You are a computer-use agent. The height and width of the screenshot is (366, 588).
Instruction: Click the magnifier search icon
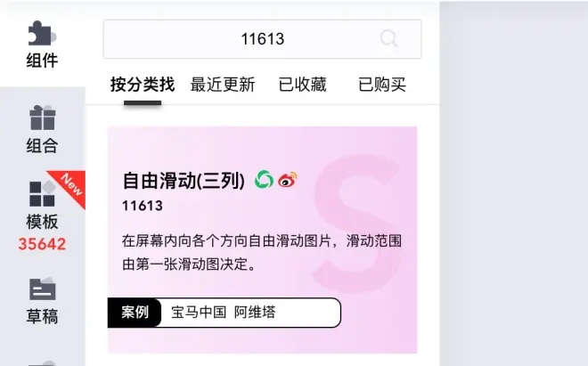coord(388,38)
